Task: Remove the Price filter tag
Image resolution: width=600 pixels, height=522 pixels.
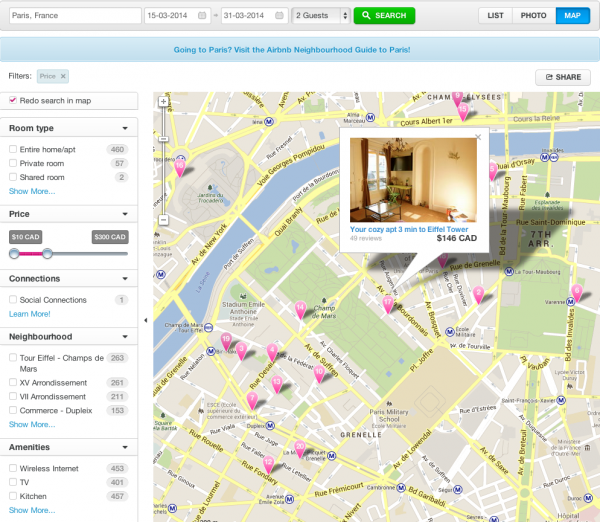Action: click(63, 76)
